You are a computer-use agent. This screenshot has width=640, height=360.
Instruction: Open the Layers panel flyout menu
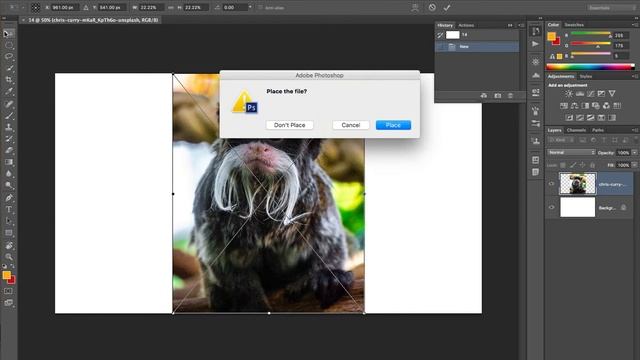(635, 130)
